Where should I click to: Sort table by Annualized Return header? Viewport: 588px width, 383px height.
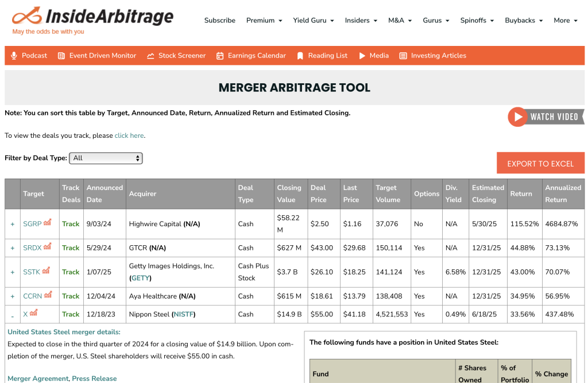[x=563, y=194]
